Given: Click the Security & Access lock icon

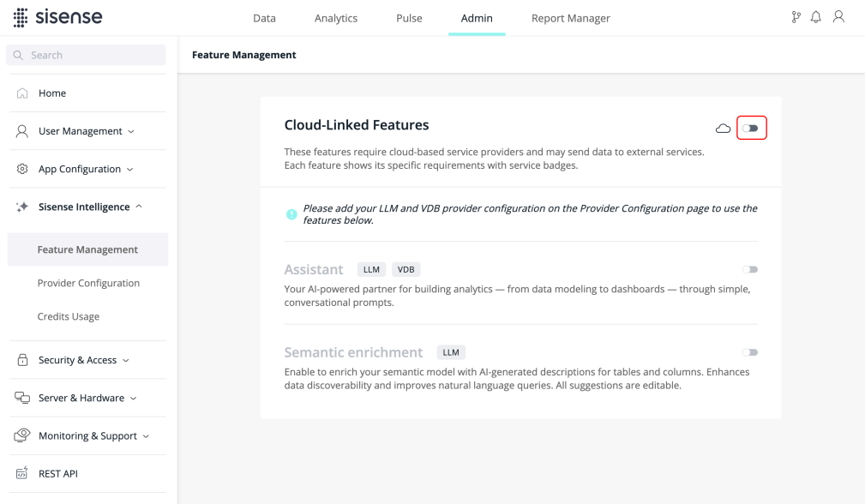Looking at the screenshot, I should tap(22, 360).
